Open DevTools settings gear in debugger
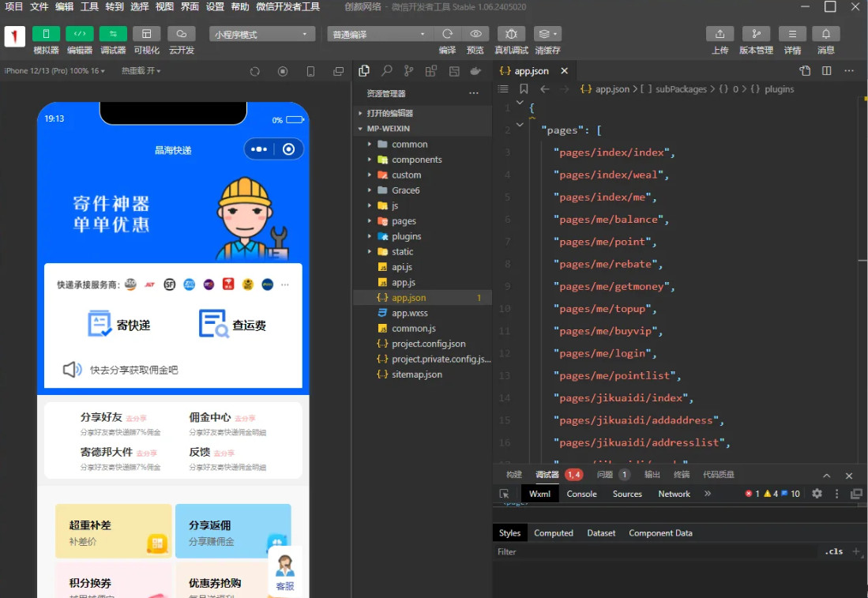 (x=817, y=494)
